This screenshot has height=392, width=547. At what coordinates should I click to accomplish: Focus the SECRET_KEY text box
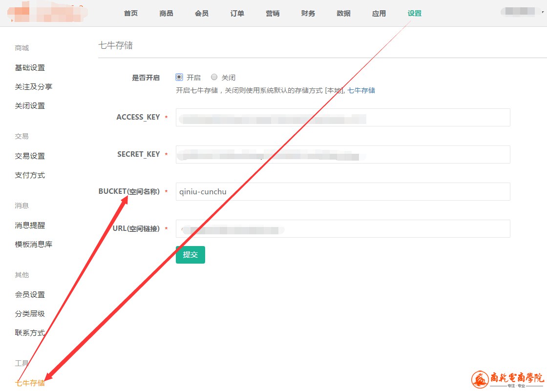[x=343, y=155]
